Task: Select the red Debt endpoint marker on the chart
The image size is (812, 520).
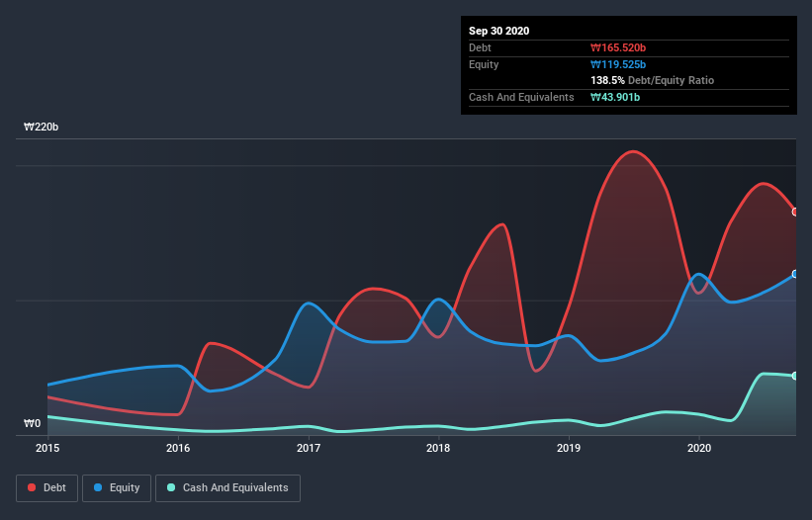Action: click(x=795, y=212)
